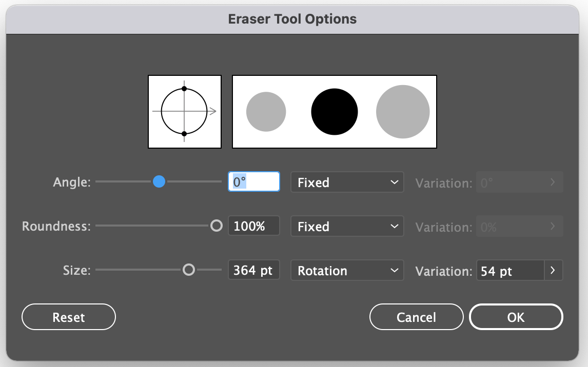Screen dimensions: 588x367
Task: Open the Roundness Fixed dropdown
Action: click(x=347, y=227)
